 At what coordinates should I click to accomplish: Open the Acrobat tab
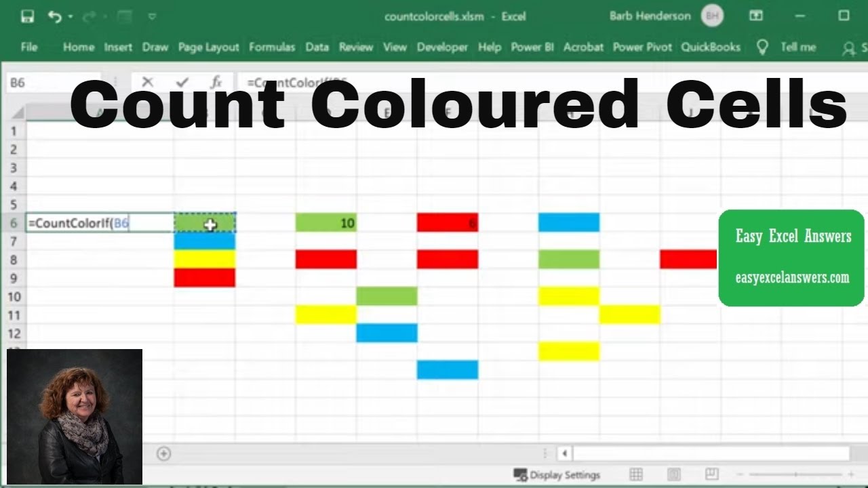click(583, 47)
